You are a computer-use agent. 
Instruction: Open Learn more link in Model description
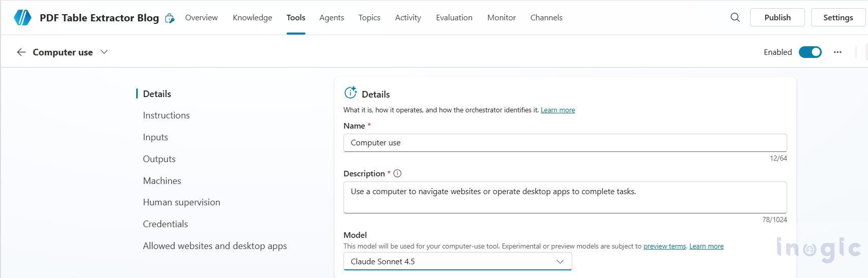[x=706, y=246]
